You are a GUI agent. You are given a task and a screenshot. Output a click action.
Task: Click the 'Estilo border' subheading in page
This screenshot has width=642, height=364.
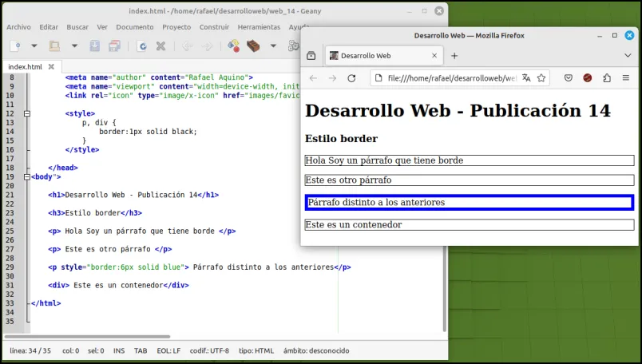pyautogui.click(x=341, y=138)
